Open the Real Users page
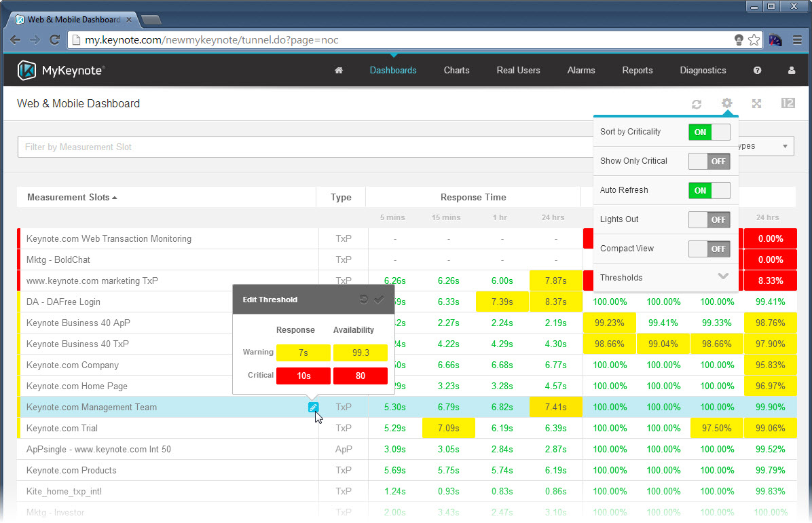Viewport: 812px width, 523px height. (x=518, y=70)
